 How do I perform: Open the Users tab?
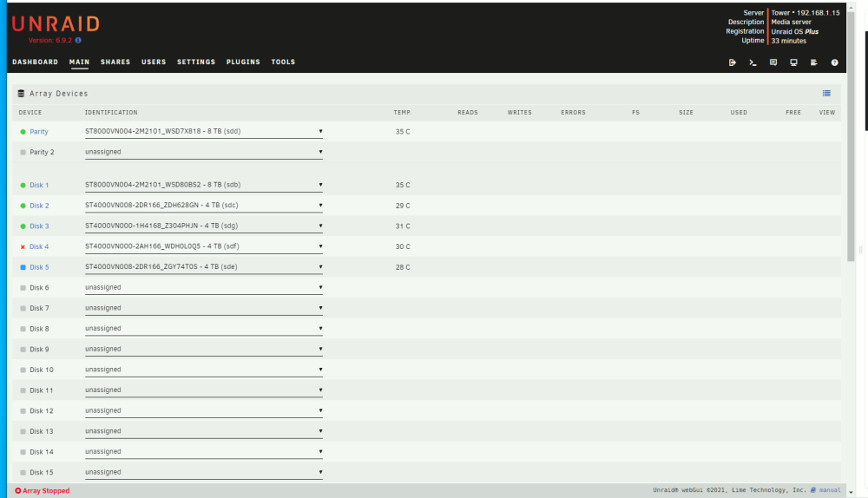154,62
